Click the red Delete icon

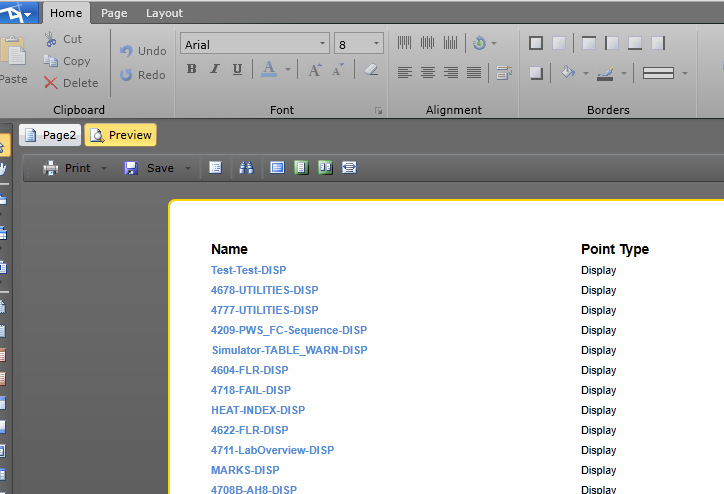[50, 83]
